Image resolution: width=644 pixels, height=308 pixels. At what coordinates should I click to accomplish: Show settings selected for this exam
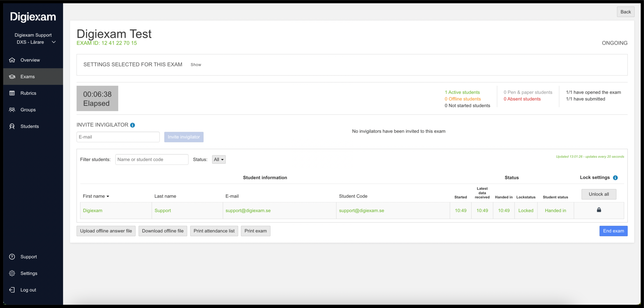(x=196, y=65)
